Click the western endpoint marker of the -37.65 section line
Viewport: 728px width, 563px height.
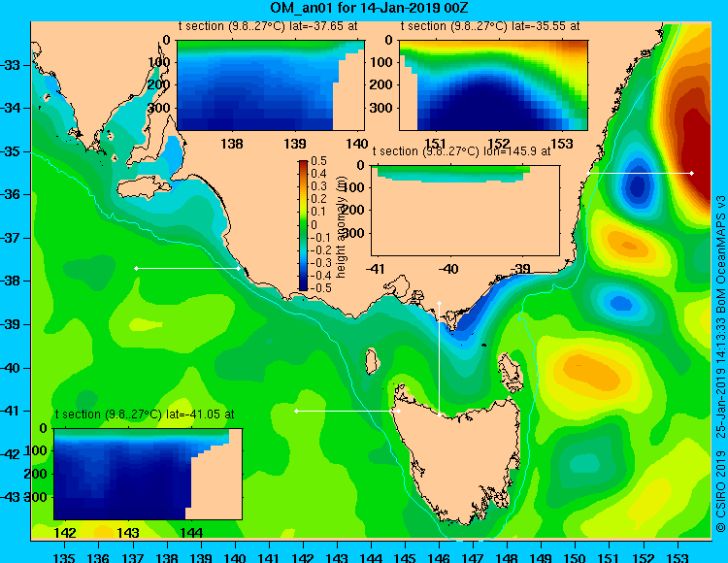(136, 268)
